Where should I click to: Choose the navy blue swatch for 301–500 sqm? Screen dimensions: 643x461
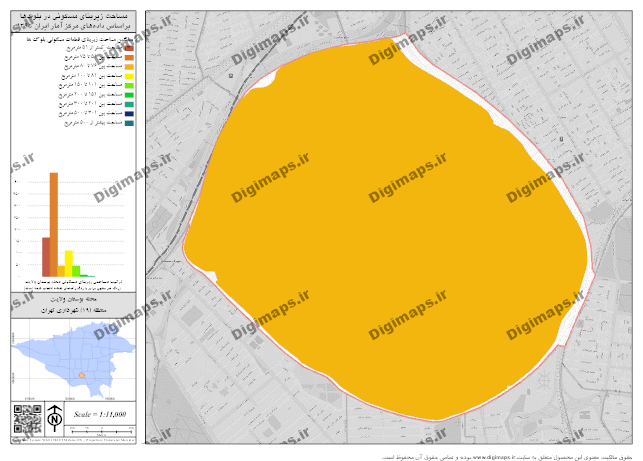point(129,114)
